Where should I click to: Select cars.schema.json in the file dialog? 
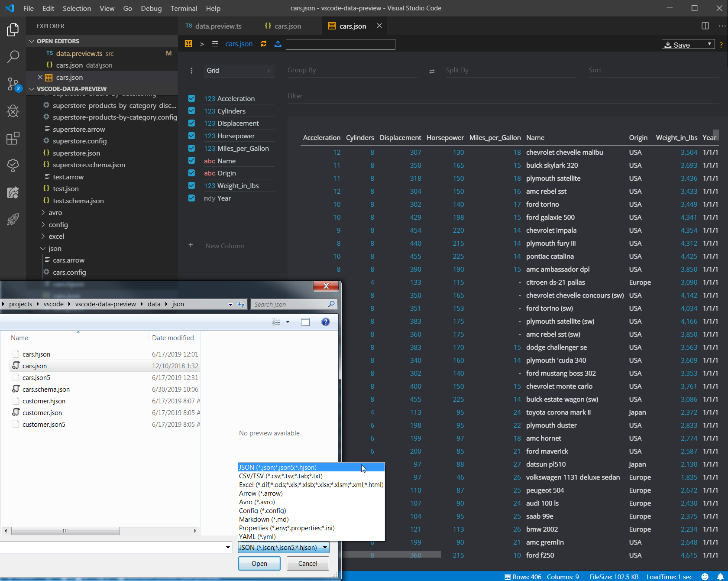(46, 389)
